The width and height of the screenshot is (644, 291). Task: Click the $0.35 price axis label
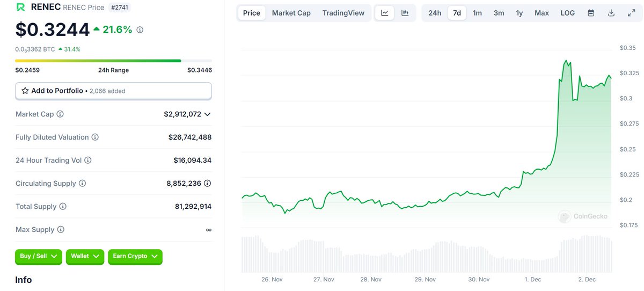628,48
